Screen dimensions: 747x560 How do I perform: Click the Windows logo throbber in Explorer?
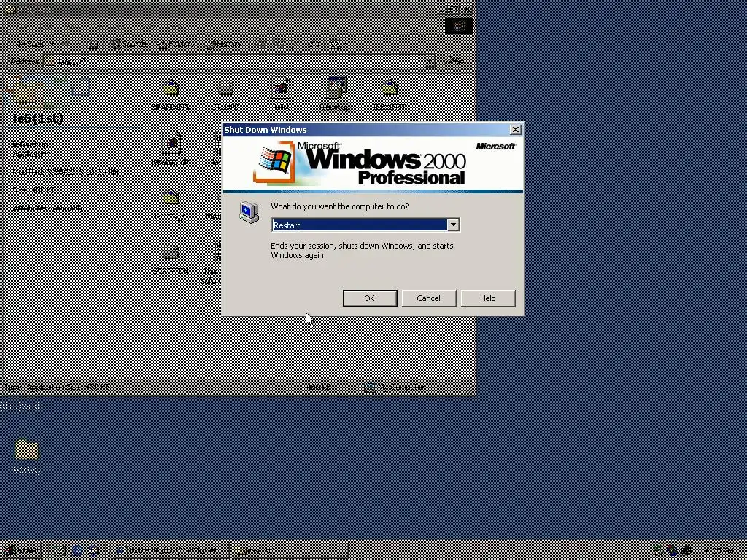(459, 26)
